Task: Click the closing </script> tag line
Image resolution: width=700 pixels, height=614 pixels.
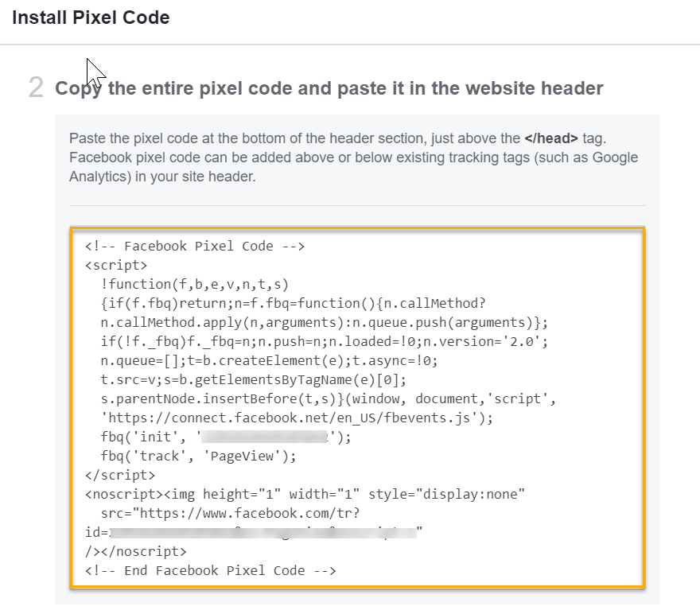Action: pyautogui.click(x=120, y=476)
